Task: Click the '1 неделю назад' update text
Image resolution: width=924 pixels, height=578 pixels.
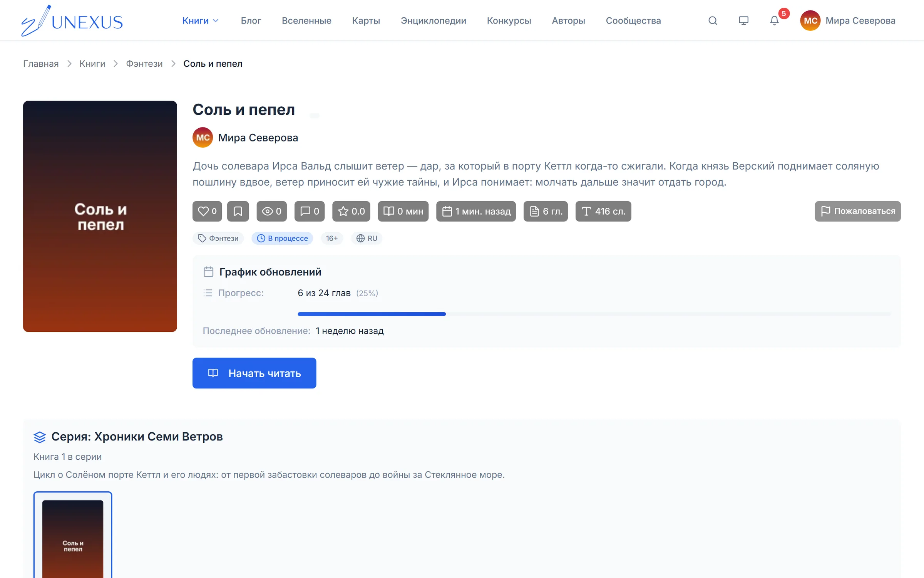Action: [350, 331]
